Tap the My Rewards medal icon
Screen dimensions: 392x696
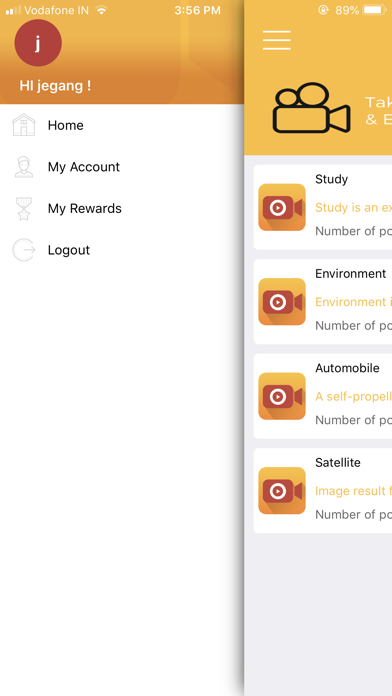(x=24, y=209)
